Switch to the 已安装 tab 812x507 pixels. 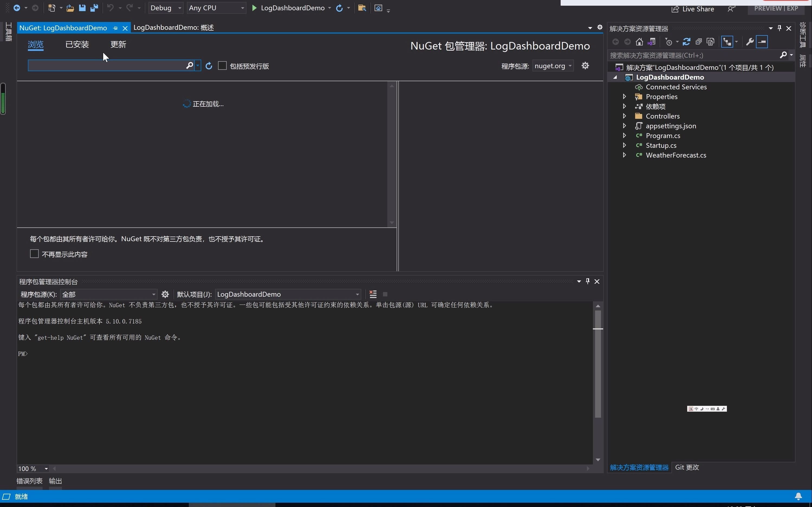(x=77, y=44)
